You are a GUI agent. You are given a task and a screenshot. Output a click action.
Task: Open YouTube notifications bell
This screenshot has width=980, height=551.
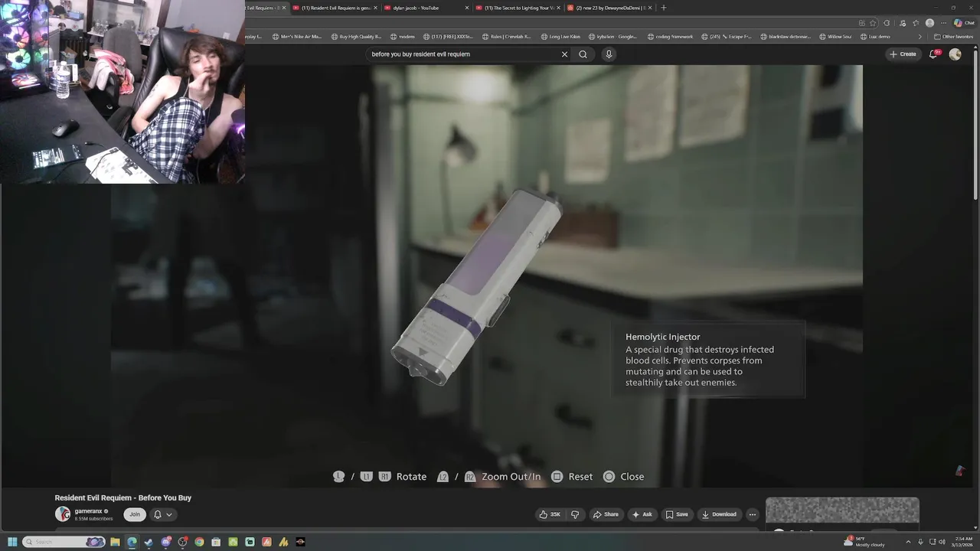(x=933, y=54)
